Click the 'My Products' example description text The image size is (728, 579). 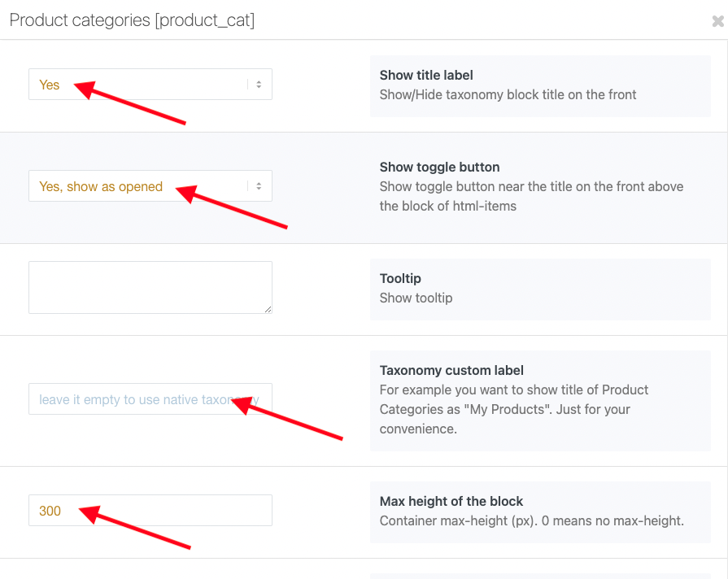coord(514,410)
